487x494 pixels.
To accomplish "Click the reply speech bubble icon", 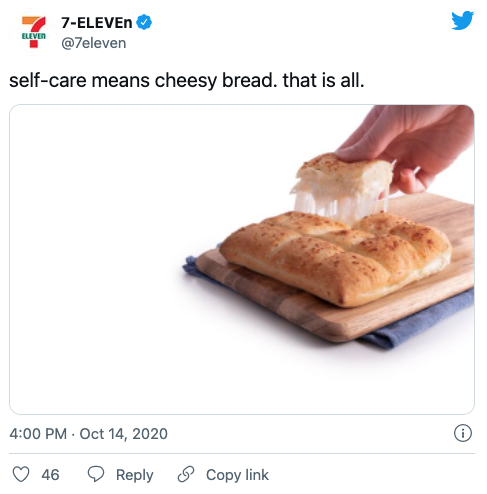I will tap(96, 474).
